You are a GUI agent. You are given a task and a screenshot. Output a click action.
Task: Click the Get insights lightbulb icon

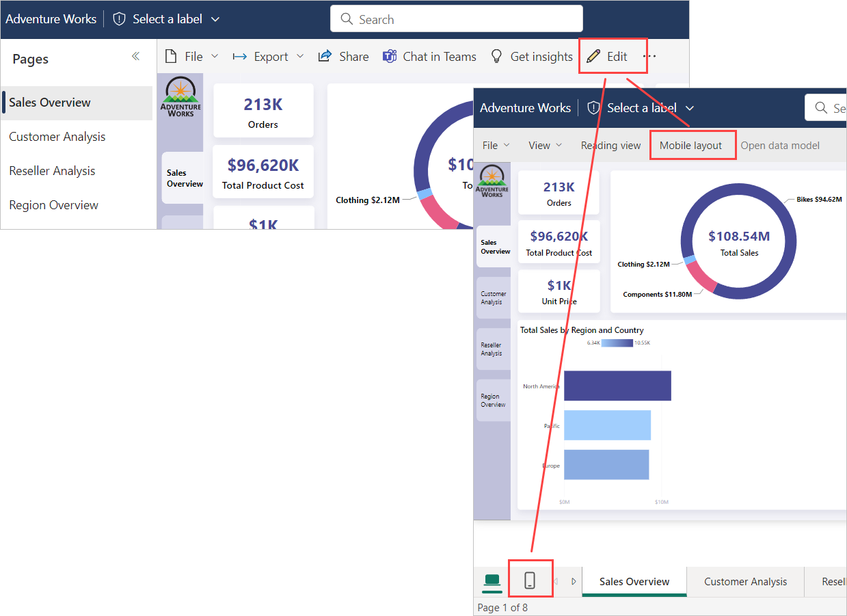tap(496, 56)
